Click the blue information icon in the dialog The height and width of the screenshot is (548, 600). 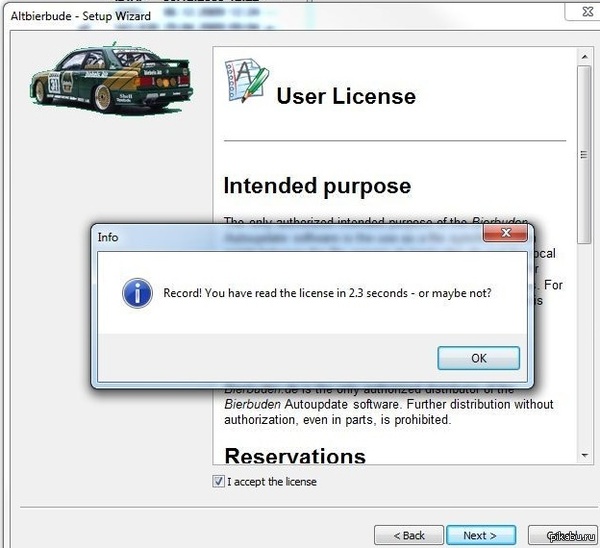[x=135, y=293]
